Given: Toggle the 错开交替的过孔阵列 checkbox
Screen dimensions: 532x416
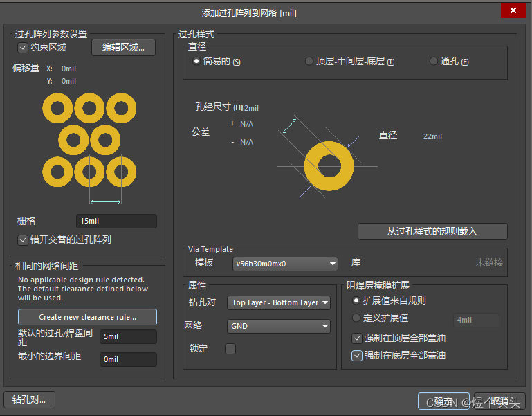Looking at the screenshot, I should point(23,240).
